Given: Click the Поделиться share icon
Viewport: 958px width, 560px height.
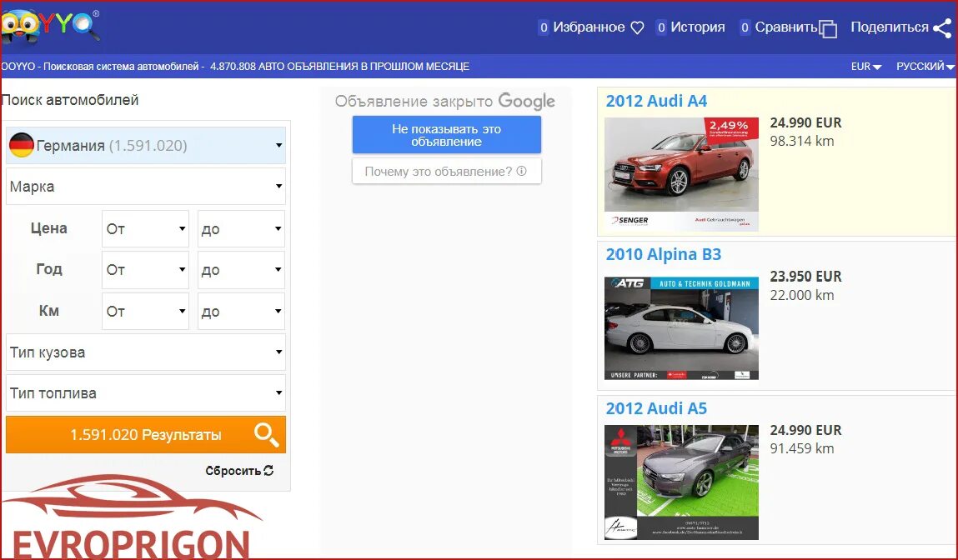Looking at the screenshot, I should [x=941, y=27].
